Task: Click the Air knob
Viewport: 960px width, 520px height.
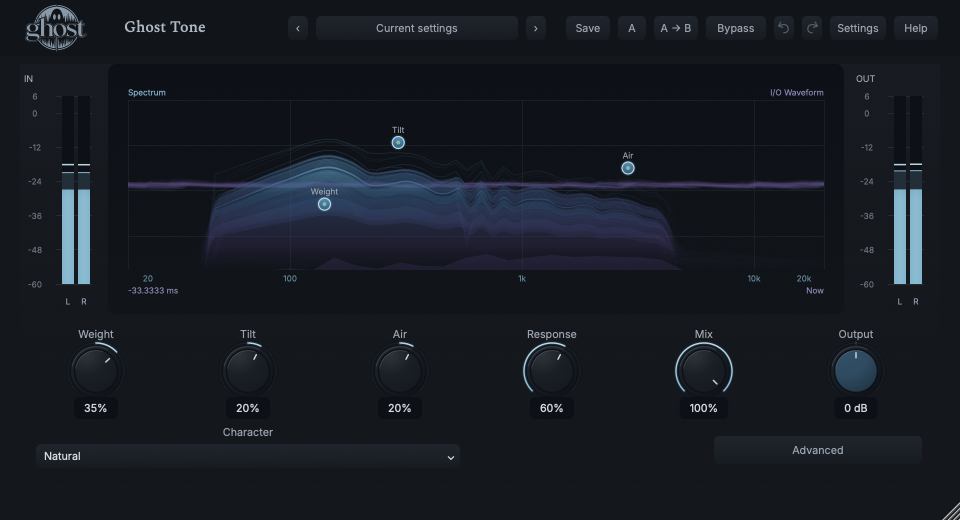Action: (399, 371)
